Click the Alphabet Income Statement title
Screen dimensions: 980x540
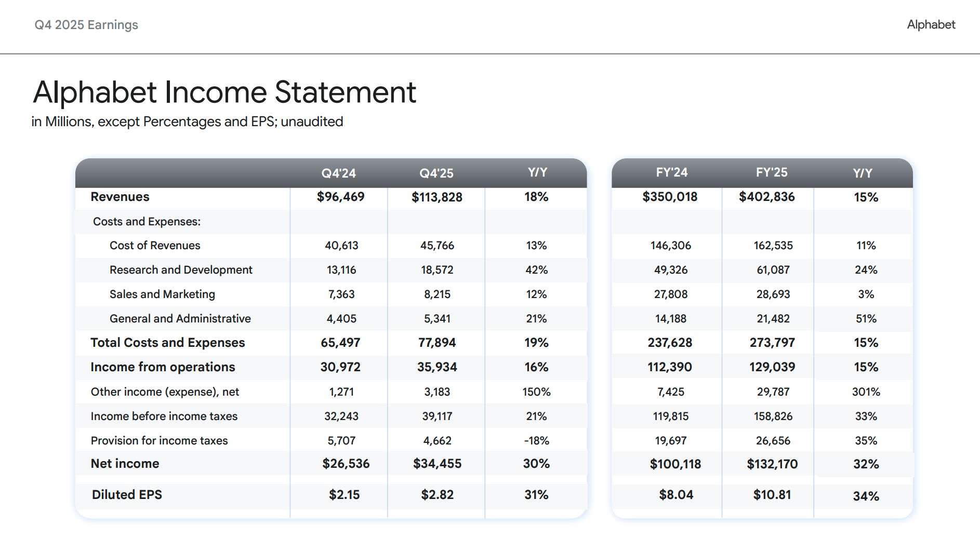(224, 92)
